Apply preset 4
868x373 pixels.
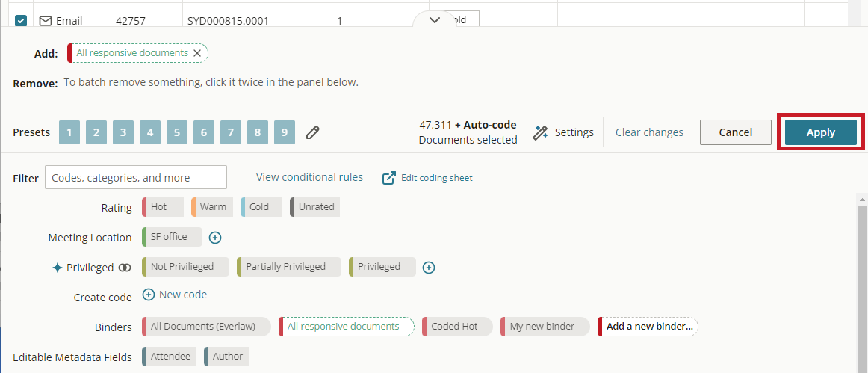point(150,132)
